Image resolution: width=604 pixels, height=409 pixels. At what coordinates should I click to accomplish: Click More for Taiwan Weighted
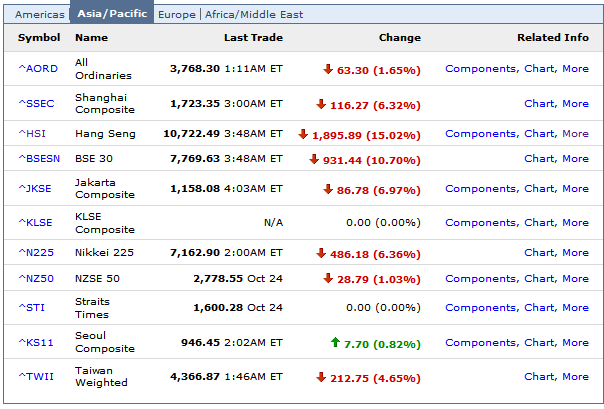[575, 377]
